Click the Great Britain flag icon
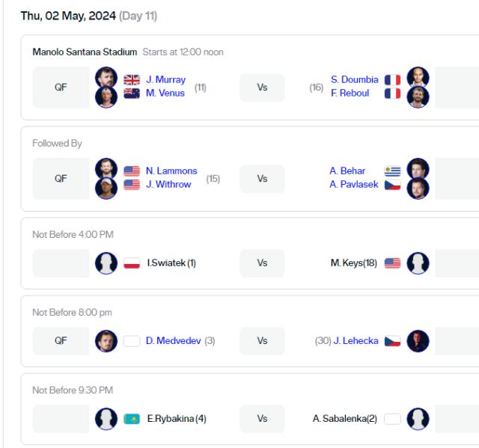479x448 pixels. 132,80
